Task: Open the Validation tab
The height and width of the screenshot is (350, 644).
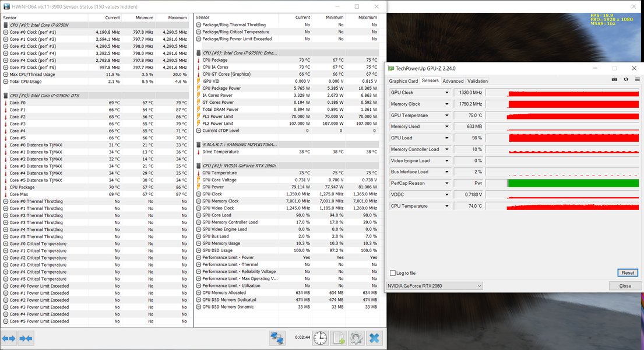Action: tap(477, 81)
